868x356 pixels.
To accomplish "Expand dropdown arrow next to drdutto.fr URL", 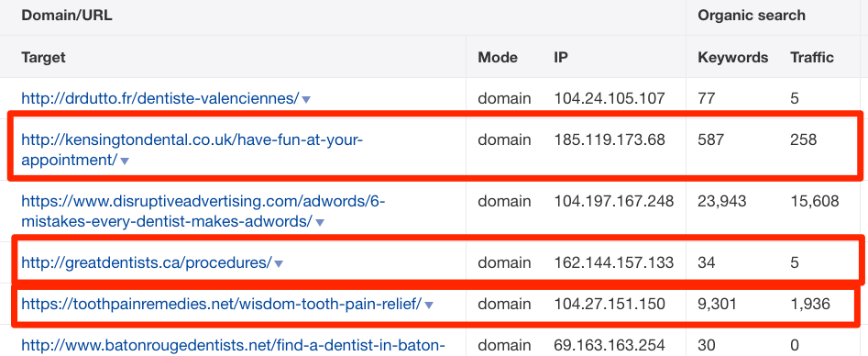I will pos(306,100).
